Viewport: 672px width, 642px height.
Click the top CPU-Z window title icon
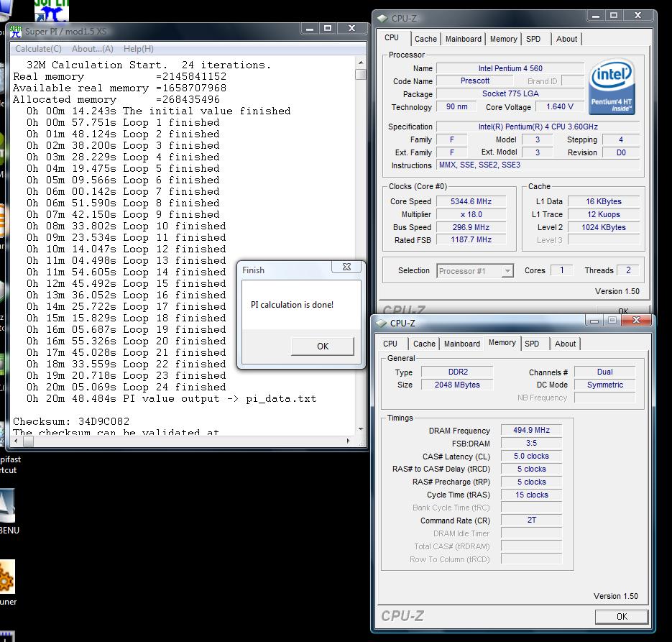tap(382, 19)
